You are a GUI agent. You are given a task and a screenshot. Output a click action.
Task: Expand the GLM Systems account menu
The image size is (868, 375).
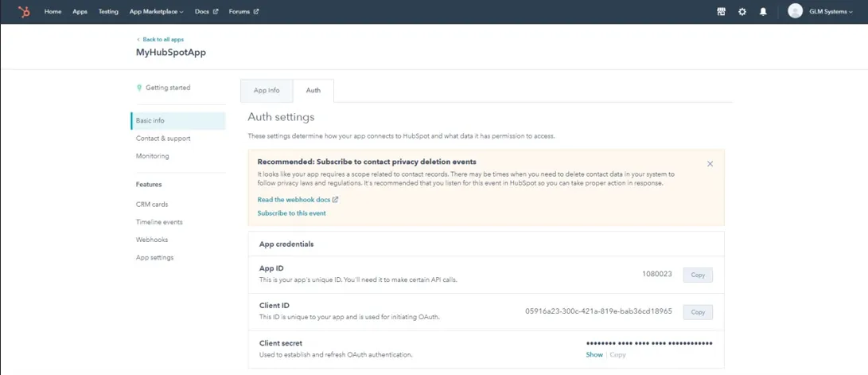coord(831,12)
